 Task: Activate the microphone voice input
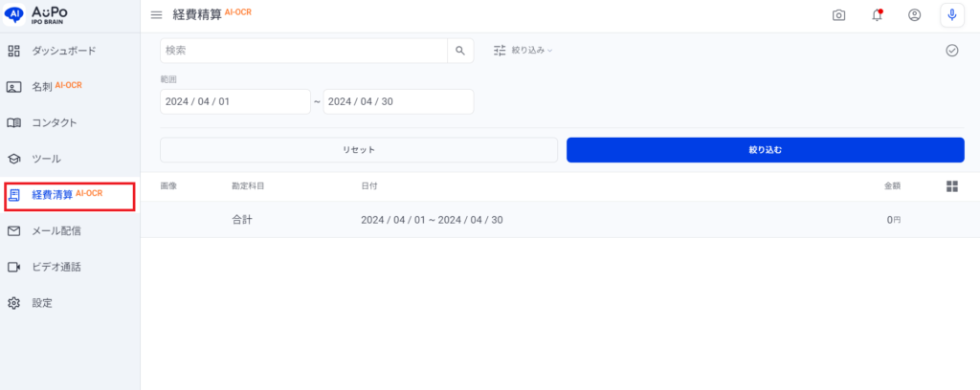951,15
